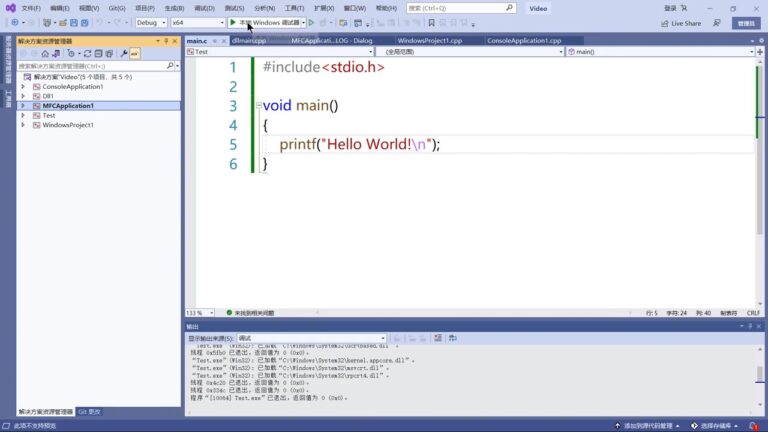
Task: Open the 文件(F) menu
Action: (x=31, y=8)
